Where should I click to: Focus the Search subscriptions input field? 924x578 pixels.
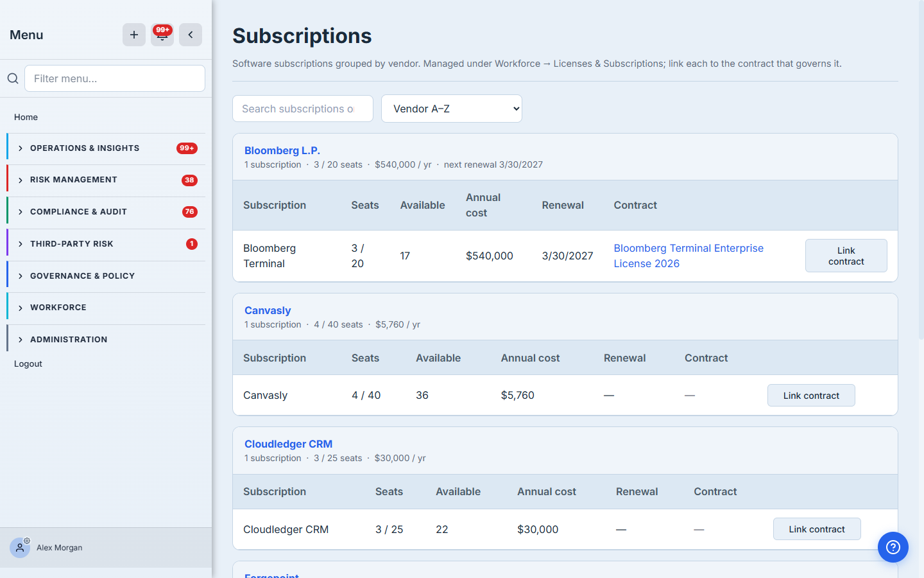[303, 109]
